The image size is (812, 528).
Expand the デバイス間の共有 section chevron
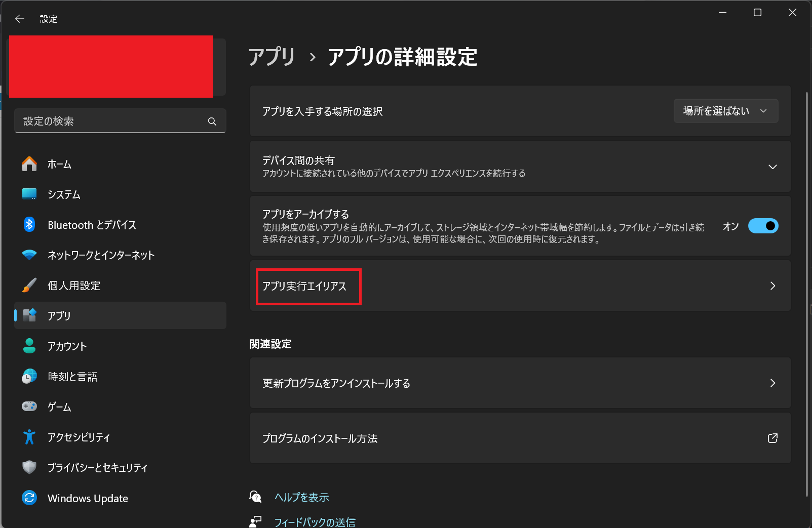point(772,167)
